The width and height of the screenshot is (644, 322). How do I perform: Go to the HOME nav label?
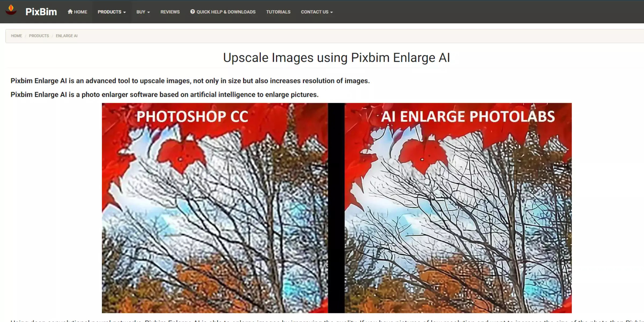(x=80, y=12)
